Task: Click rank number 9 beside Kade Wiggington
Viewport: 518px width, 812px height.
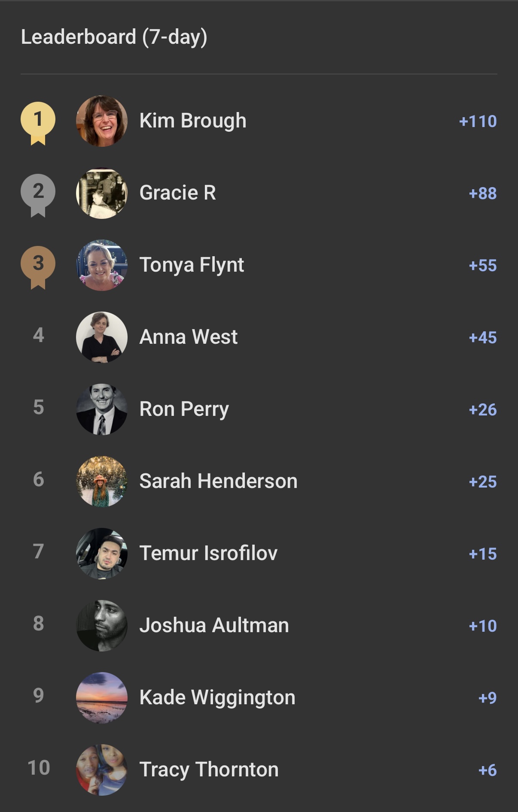Action: point(38,697)
